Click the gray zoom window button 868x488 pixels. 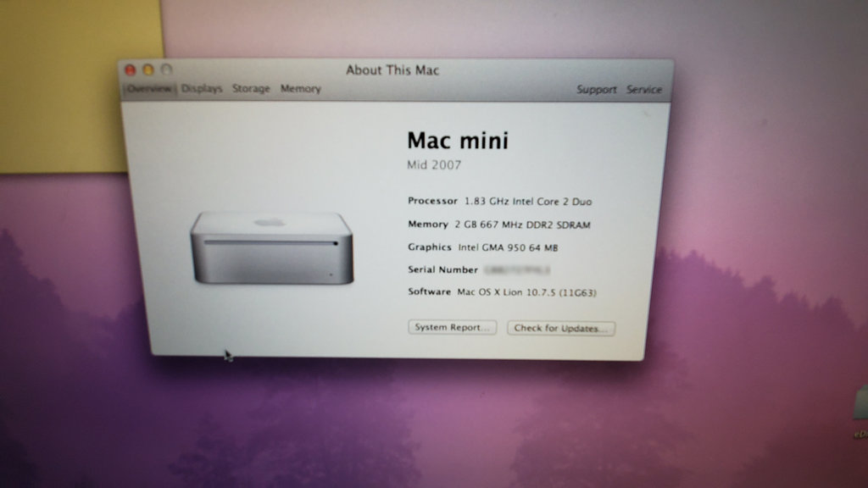(166, 70)
